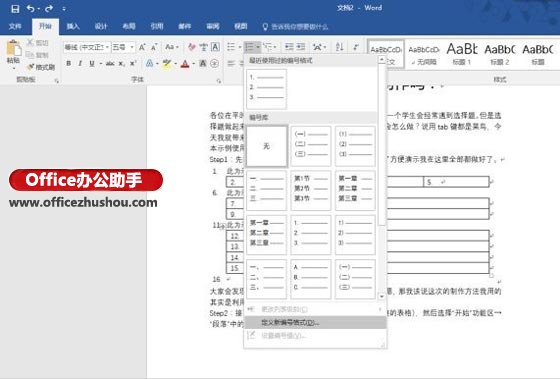Click the bullet list icon
The width and height of the screenshot is (560, 379).
[231, 47]
